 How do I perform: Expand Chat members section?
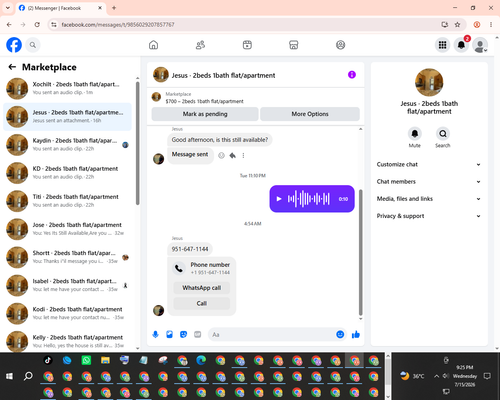(x=429, y=182)
